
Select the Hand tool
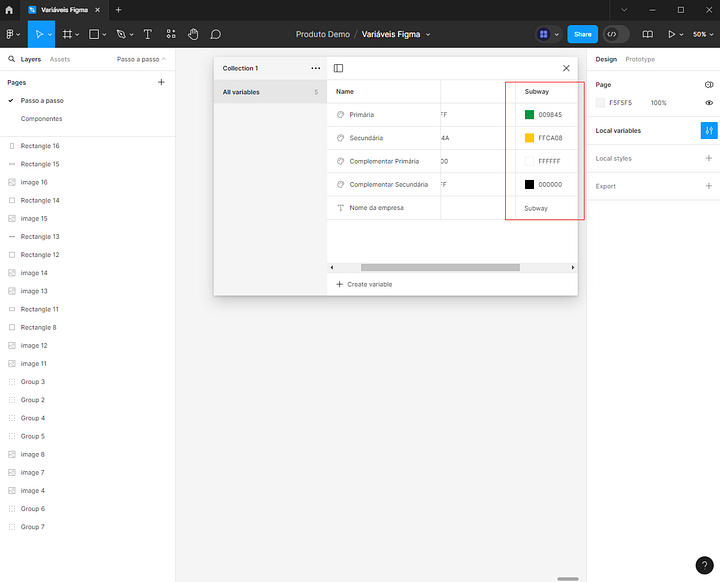(x=193, y=34)
